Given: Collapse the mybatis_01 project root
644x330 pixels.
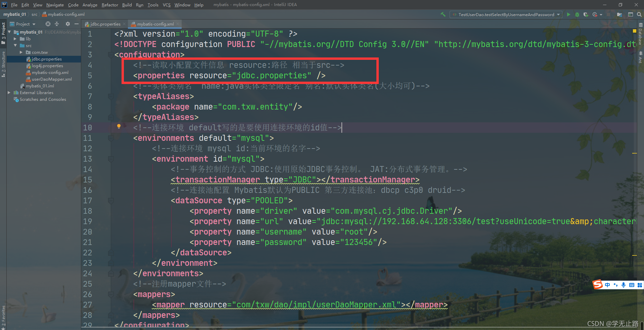Looking at the screenshot, I should pos(9,32).
